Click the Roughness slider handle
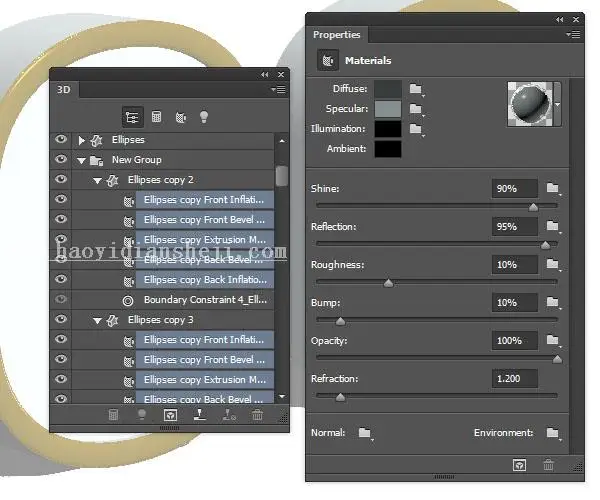600x500 pixels. pyautogui.click(x=388, y=283)
